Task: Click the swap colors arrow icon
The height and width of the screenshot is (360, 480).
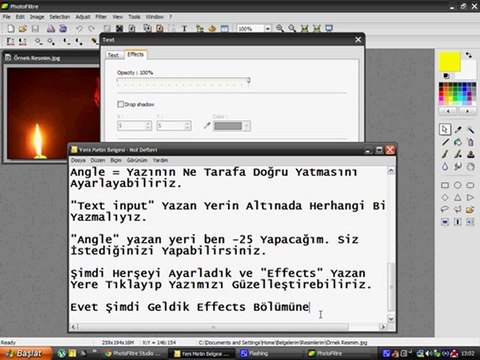Action: [x=469, y=55]
